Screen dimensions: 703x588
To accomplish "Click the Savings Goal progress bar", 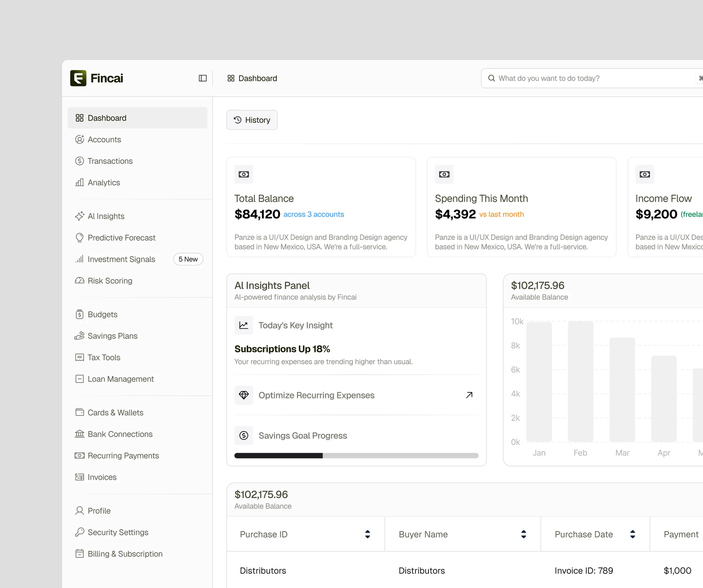I will pos(356,456).
